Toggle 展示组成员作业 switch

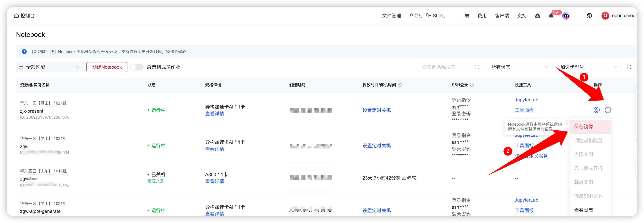coord(137,67)
